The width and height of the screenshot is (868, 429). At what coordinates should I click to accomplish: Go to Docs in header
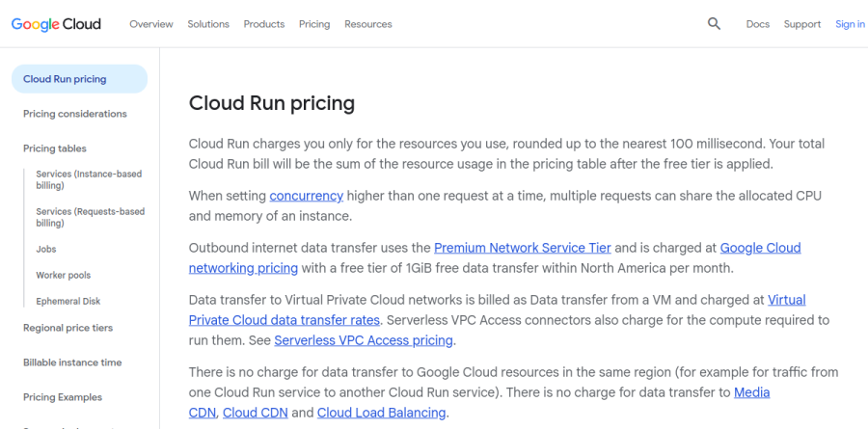click(x=758, y=24)
